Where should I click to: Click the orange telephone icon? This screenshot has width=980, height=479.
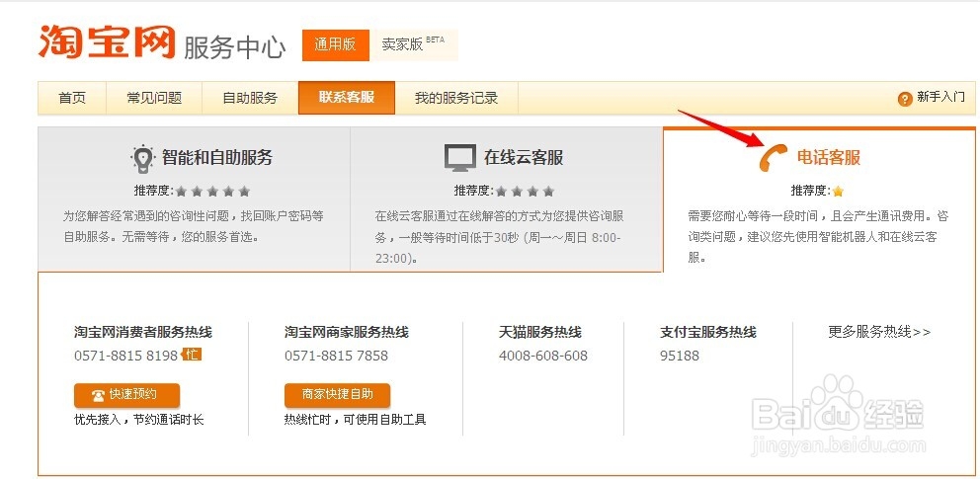click(x=774, y=157)
